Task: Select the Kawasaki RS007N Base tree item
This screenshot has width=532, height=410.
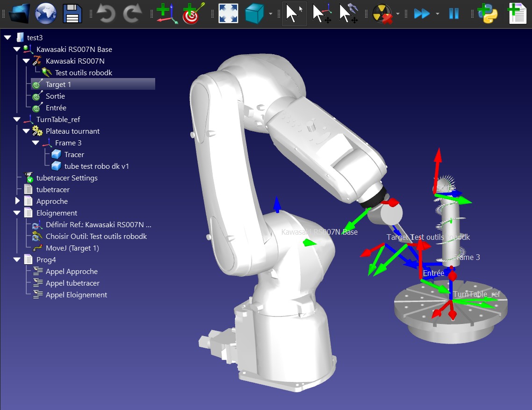Action: [x=74, y=50]
